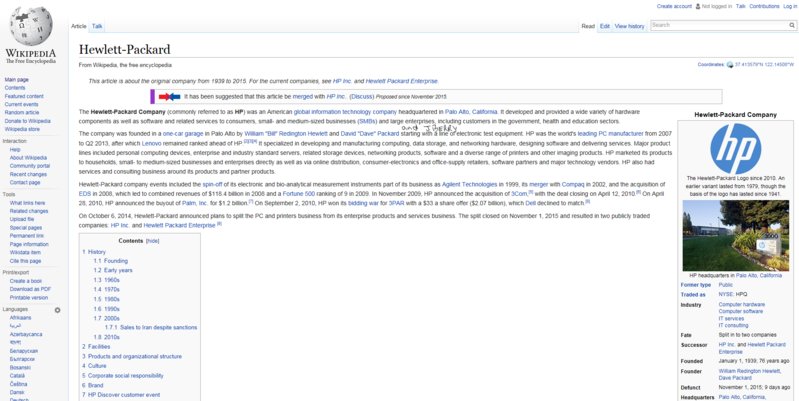This screenshot has width=799, height=401.
Task: Open the Edit tab
Action: click(604, 26)
